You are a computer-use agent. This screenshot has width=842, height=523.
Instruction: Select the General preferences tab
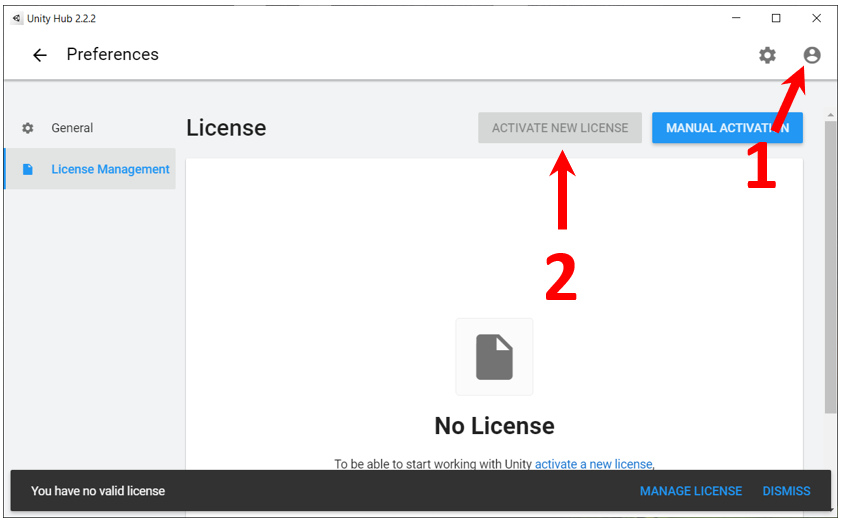pyautogui.click(x=90, y=128)
